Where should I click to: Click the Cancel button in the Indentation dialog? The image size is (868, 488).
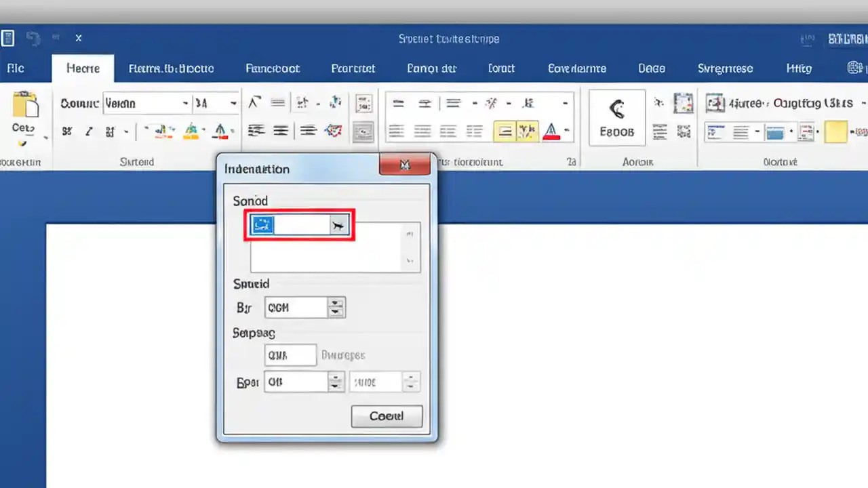[x=387, y=415]
